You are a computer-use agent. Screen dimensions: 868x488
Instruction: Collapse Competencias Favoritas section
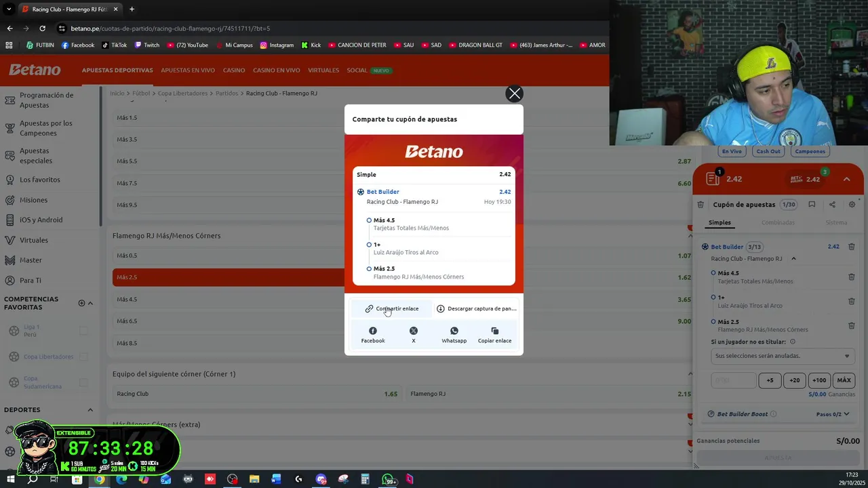pyautogui.click(x=90, y=303)
